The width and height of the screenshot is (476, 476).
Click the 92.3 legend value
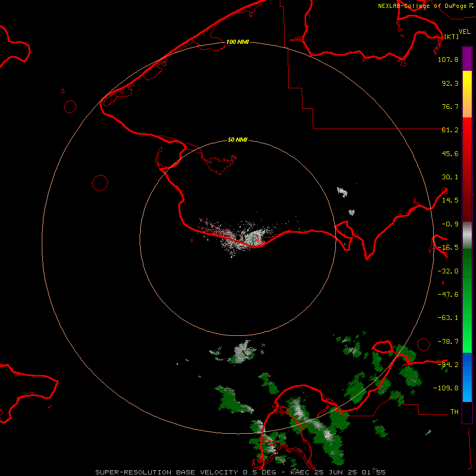[450, 83]
